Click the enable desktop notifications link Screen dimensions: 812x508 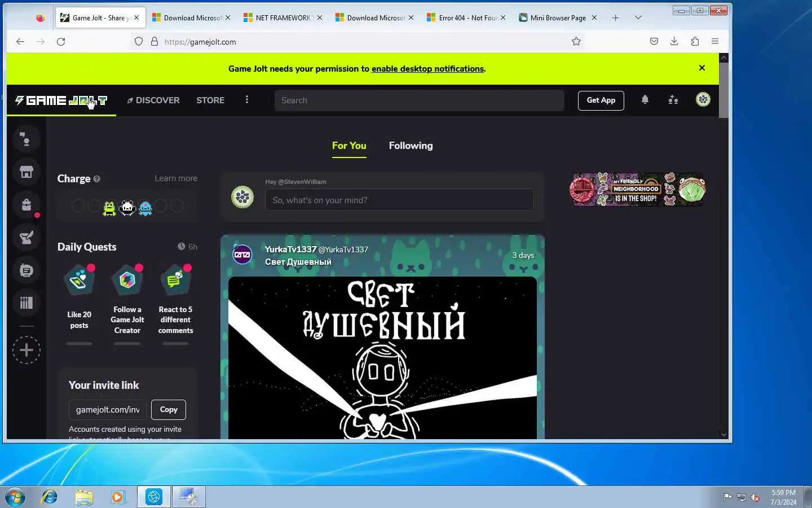[427, 69]
